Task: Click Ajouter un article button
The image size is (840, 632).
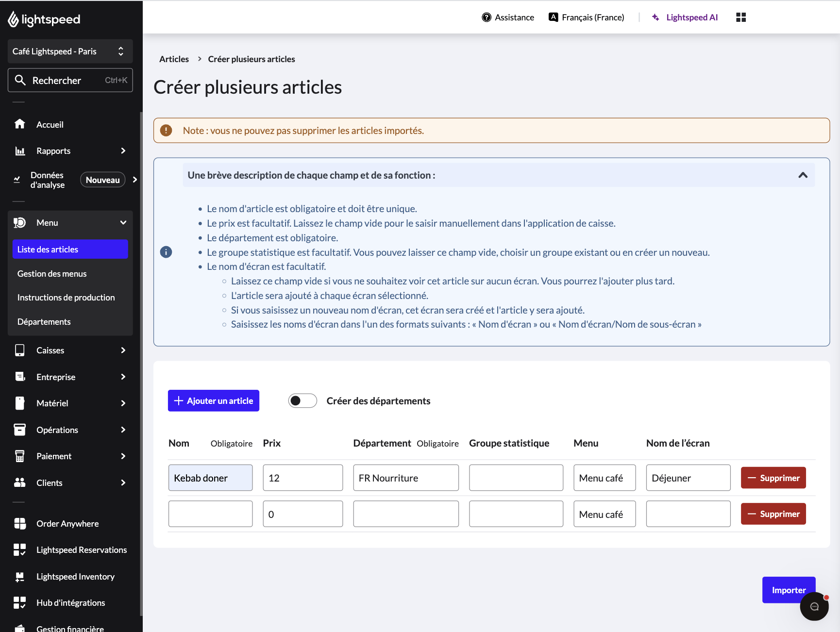Action: tap(214, 400)
